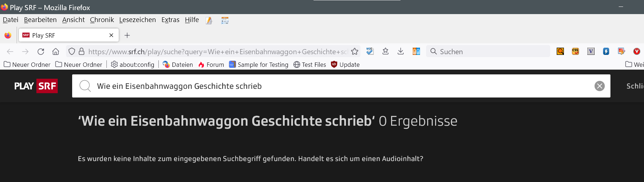This screenshot has height=182, width=644.
Task: Click the CSS extension icon
Action: [575, 52]
